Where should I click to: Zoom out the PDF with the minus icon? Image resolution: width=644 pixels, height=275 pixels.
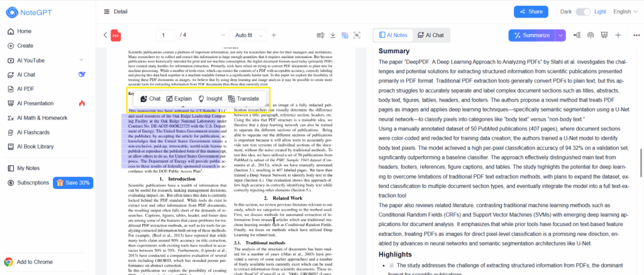[x=223, y=35]
